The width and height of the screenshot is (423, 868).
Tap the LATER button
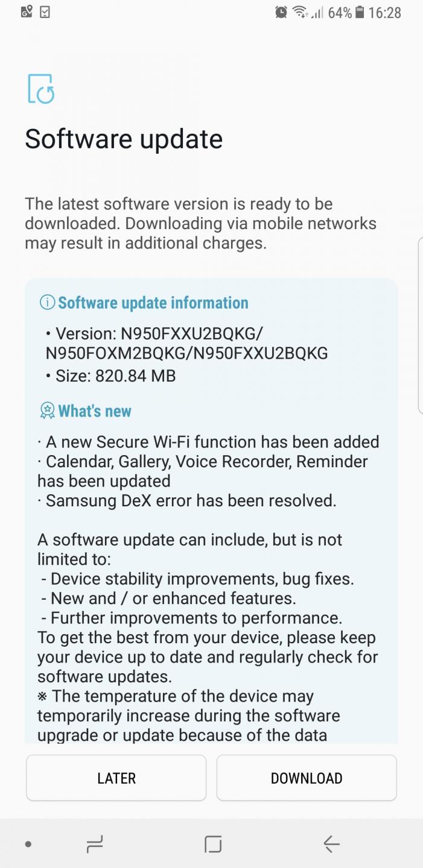click(x=116, y=778)
